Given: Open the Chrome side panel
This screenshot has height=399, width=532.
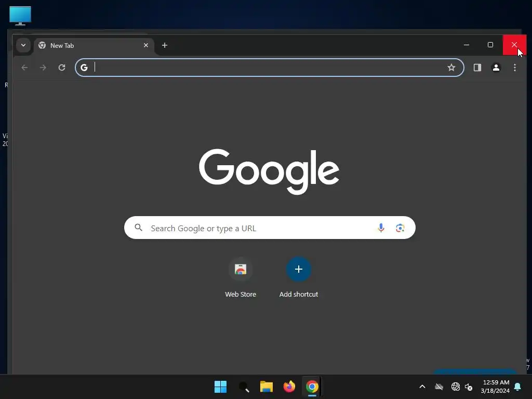Looking at the screenshot, I should point(477,68).
